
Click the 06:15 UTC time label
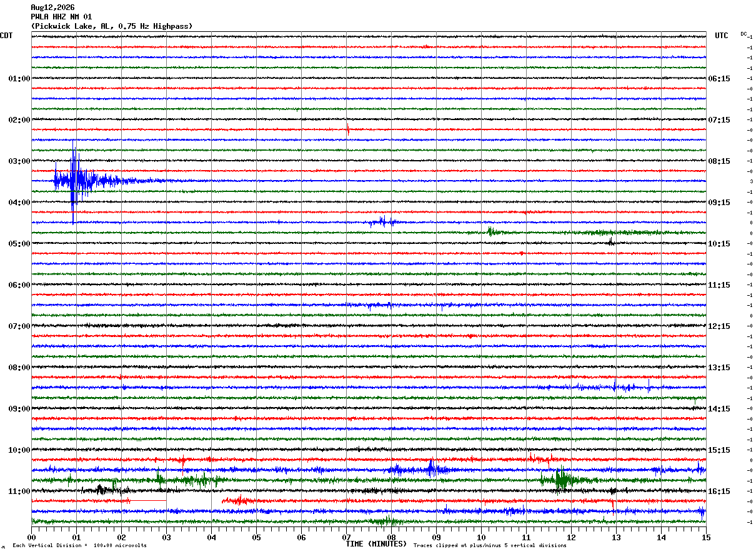coord(719,79)
